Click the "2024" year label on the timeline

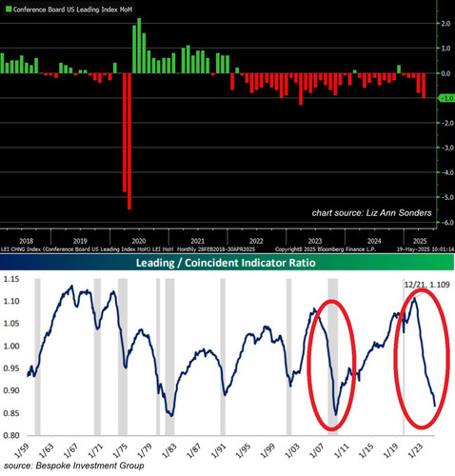point(374,241)
